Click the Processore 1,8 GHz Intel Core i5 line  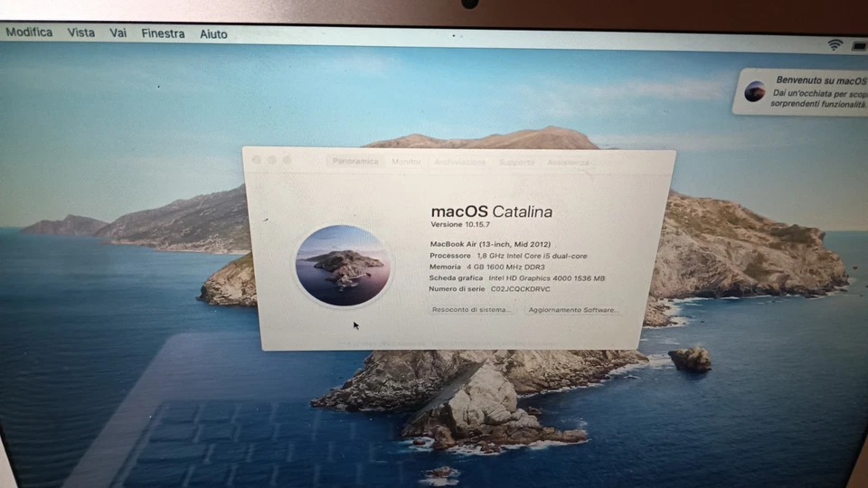tap(508, 256)
